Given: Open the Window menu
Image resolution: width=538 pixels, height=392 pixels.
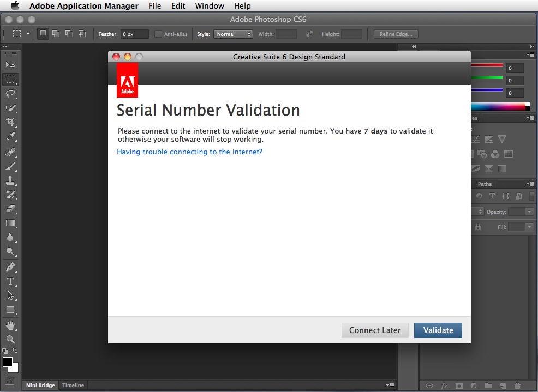Looking at the screenshot, I should coord(210,6).
